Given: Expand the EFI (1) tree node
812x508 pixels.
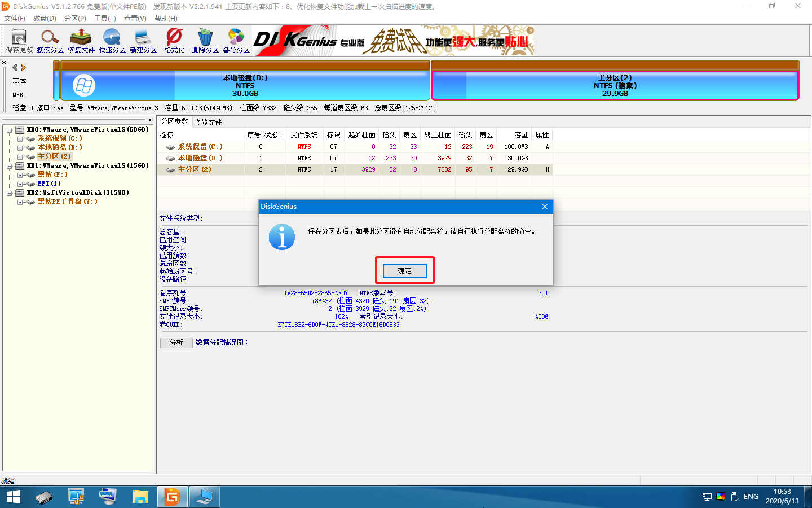Looking at the screenshot, I should point(20,184).
